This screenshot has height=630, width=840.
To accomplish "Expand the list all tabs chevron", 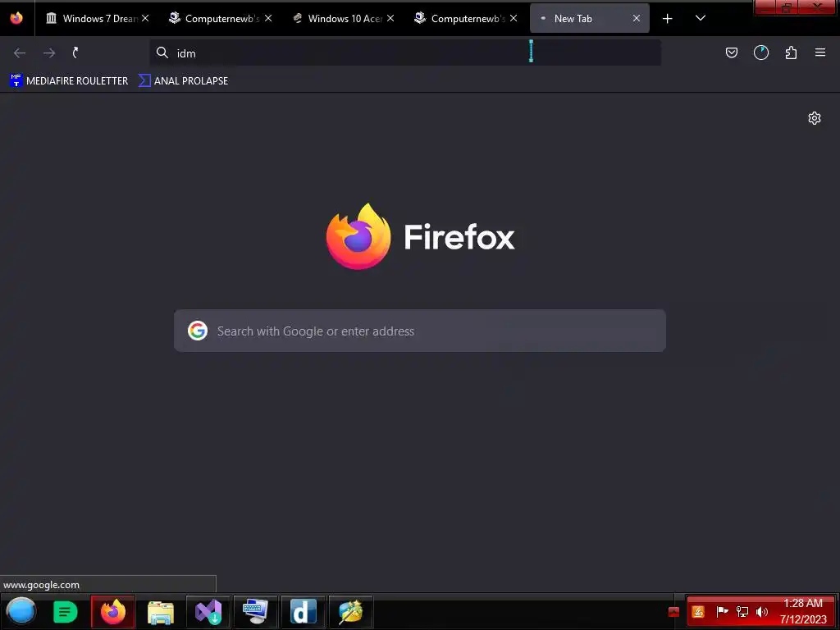I will click(x=701, y=18).
